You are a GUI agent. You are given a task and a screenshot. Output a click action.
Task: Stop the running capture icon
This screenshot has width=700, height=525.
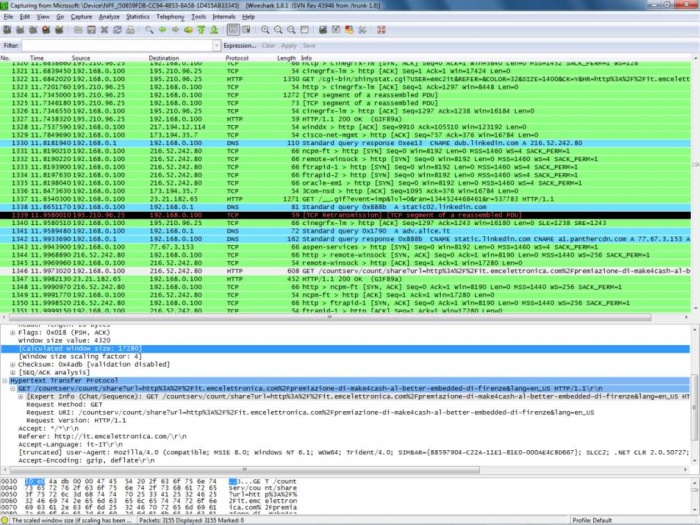click(46, 30)
